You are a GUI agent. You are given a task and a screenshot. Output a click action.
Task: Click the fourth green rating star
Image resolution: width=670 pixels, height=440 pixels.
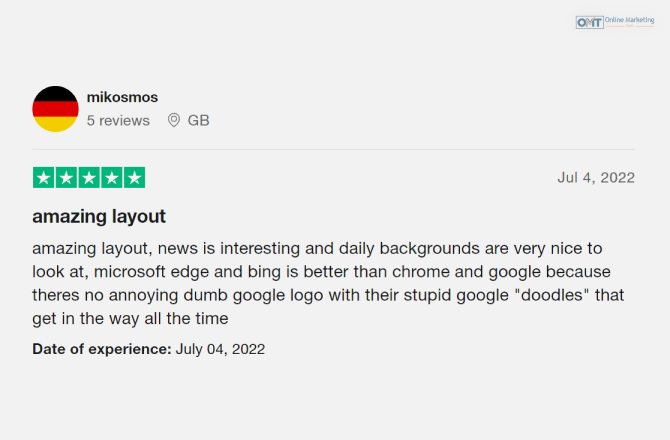[112, 177]
